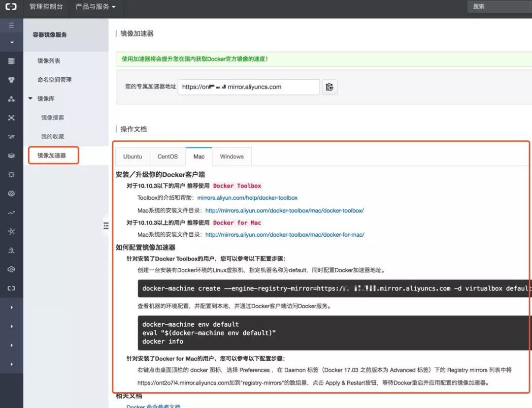This screenshot has height=408, width=532.
Task: Open the fountain-shaped icon below the star network
Action: click(x=11, y=251)
